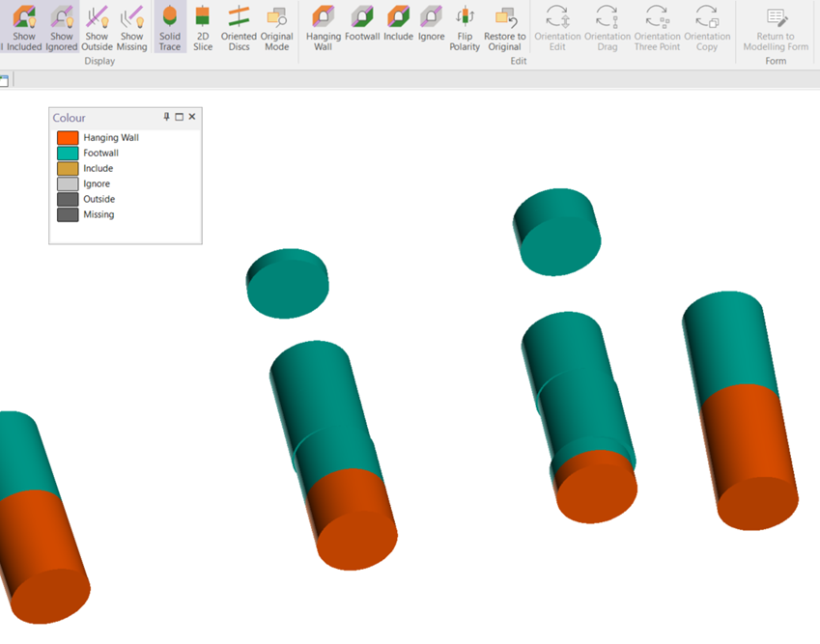
Task: Click Restore to Original button
Action: pos(504,27)
